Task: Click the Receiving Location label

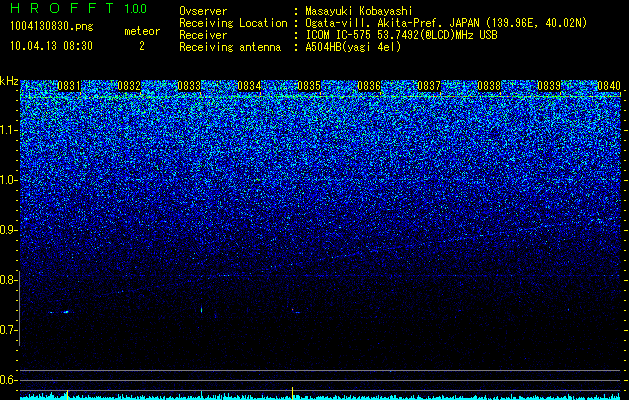Action: pyautogui.click(x=233, y=23)
